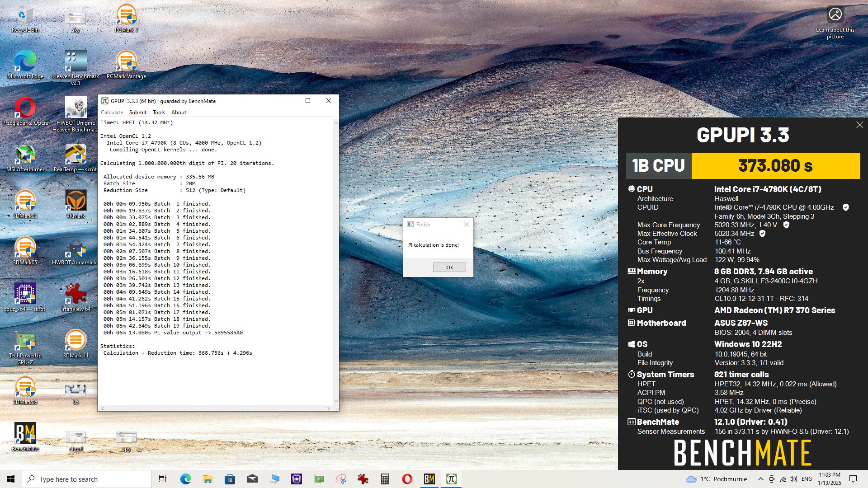Launch MSI Afterburner desktop shortcut
The image size is (868, 488).
click(x=25, y=158)
